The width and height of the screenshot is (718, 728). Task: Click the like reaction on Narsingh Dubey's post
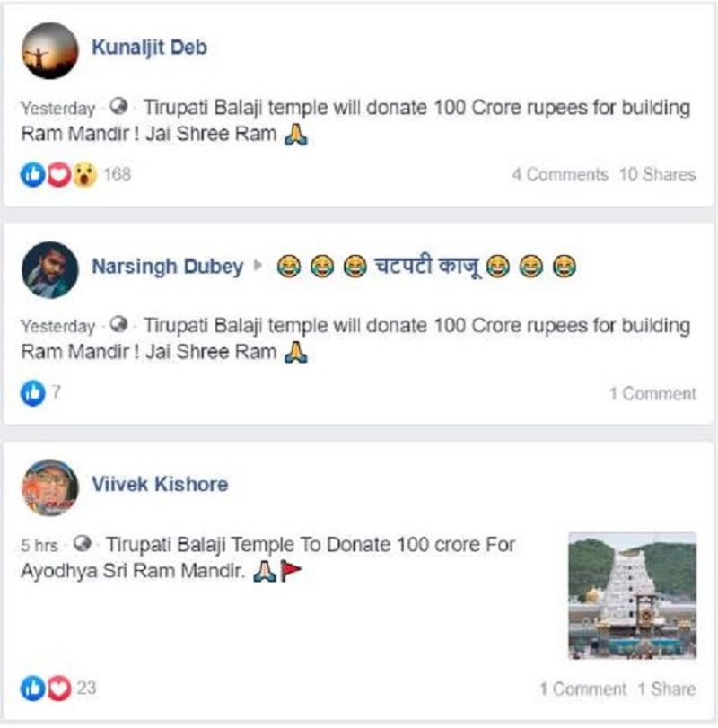[32, 393]
